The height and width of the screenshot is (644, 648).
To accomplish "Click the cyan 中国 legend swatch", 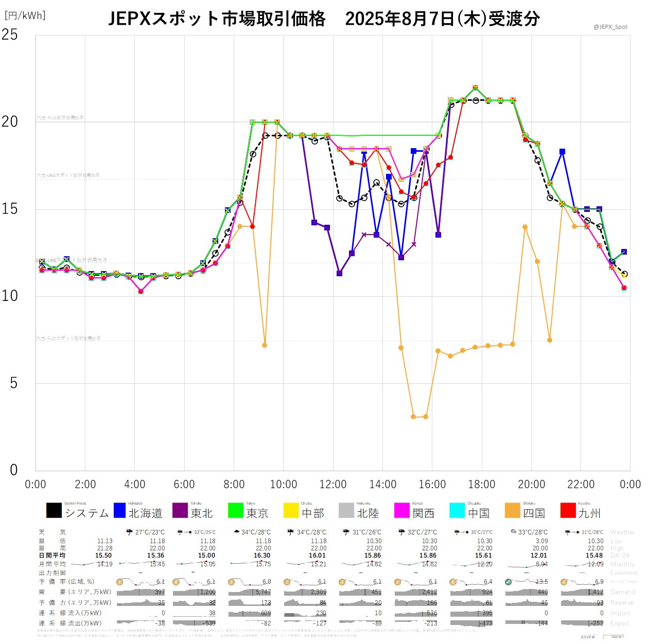I will pyautogui.click(x=458, y=510).
